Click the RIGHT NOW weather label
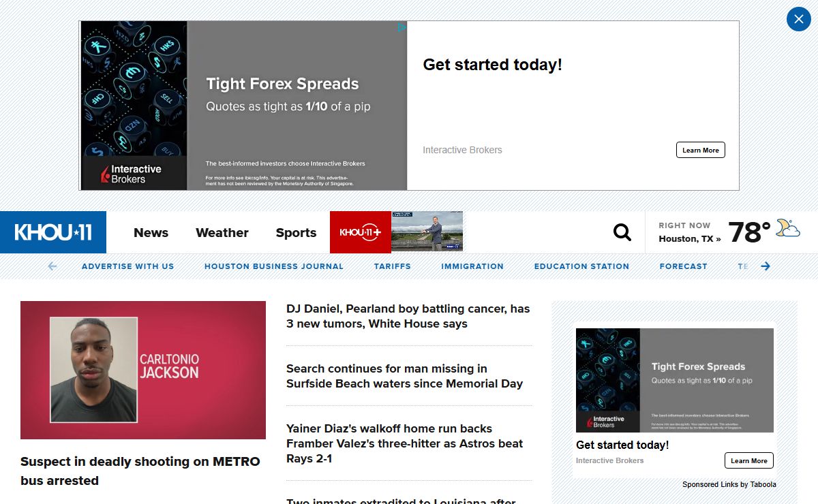This screenshot has width=818, height=504. click(684, 225)
